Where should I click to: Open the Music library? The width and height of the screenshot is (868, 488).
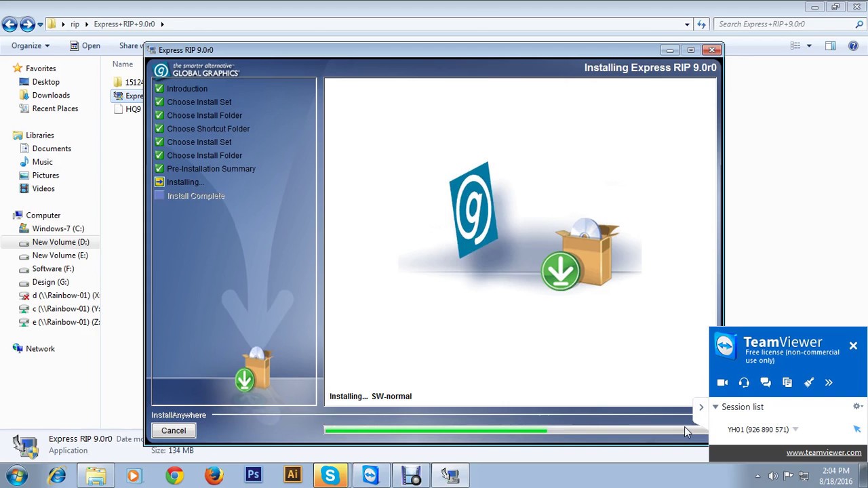pos(42,162)
